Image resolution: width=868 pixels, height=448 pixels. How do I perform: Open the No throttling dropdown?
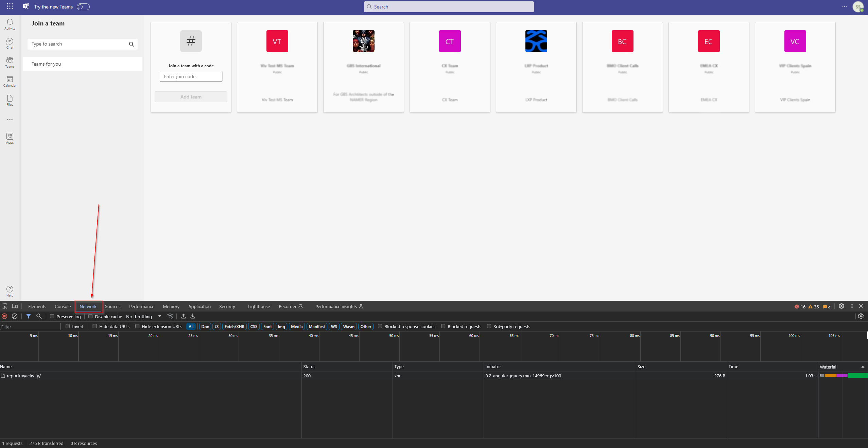(x=144, y=317)
